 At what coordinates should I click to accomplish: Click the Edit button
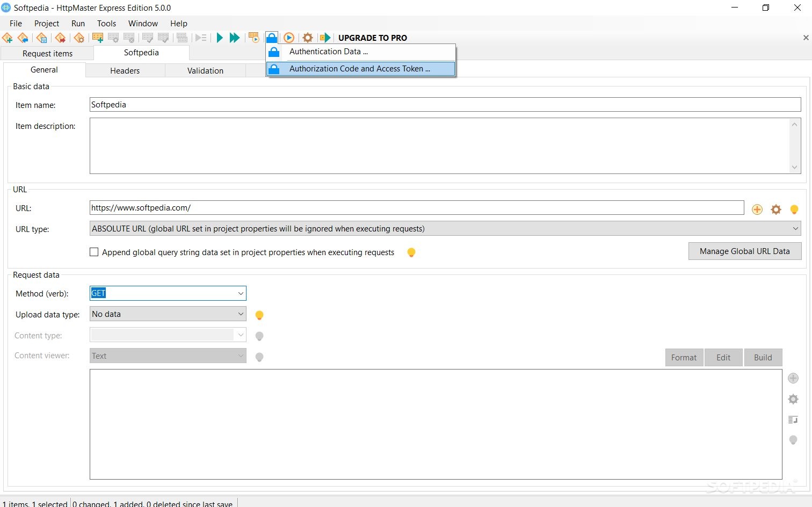(723, 358)
